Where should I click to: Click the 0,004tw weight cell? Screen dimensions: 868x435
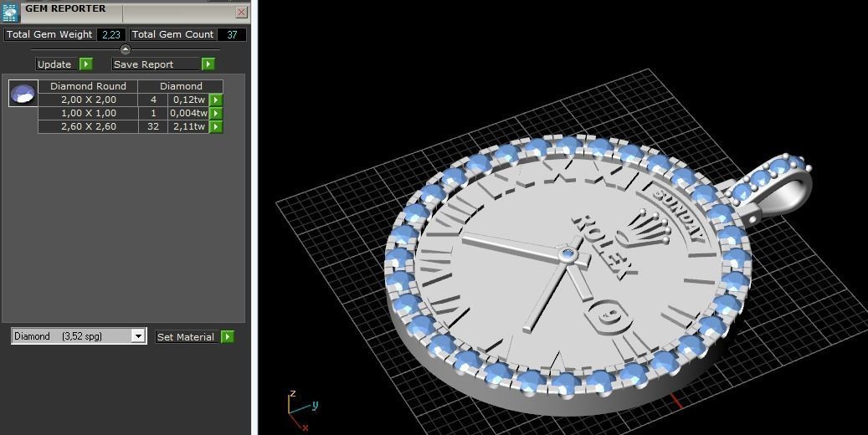[x=189, y=113]
